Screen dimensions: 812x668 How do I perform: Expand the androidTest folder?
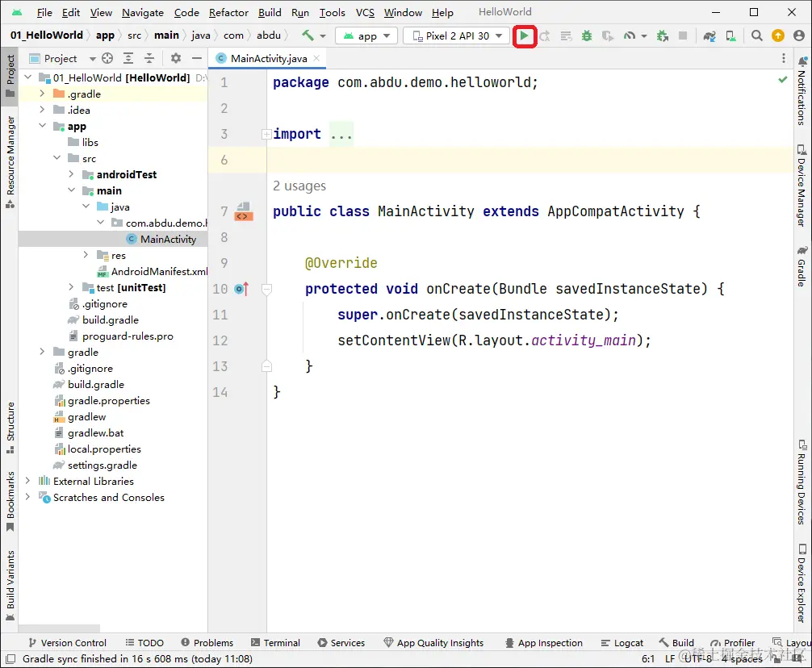coord(71,174)
